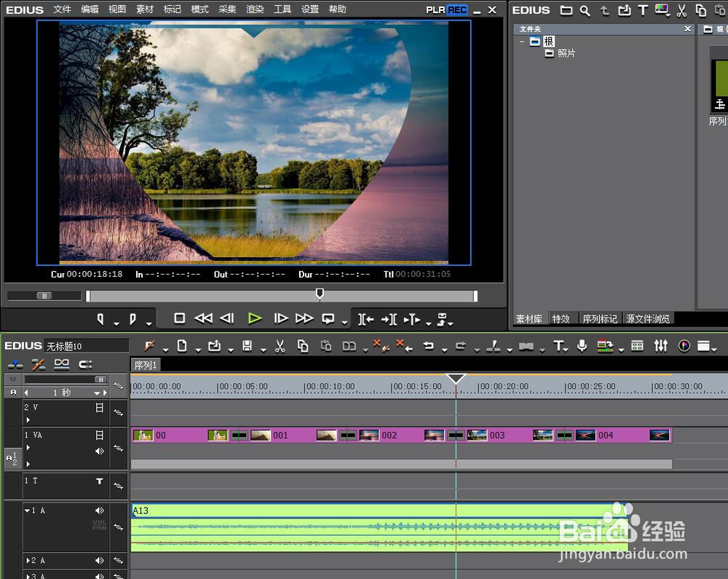Click the Copy icon in the bin toolbar
The height and width of the screenshot is (579, 728).
click(700, 11)
